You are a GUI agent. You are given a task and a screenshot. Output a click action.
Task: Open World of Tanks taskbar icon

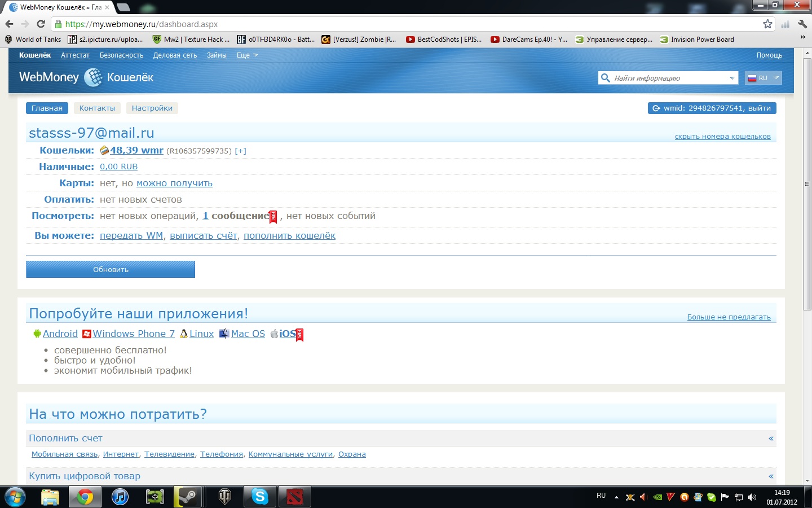click(224, 497)
